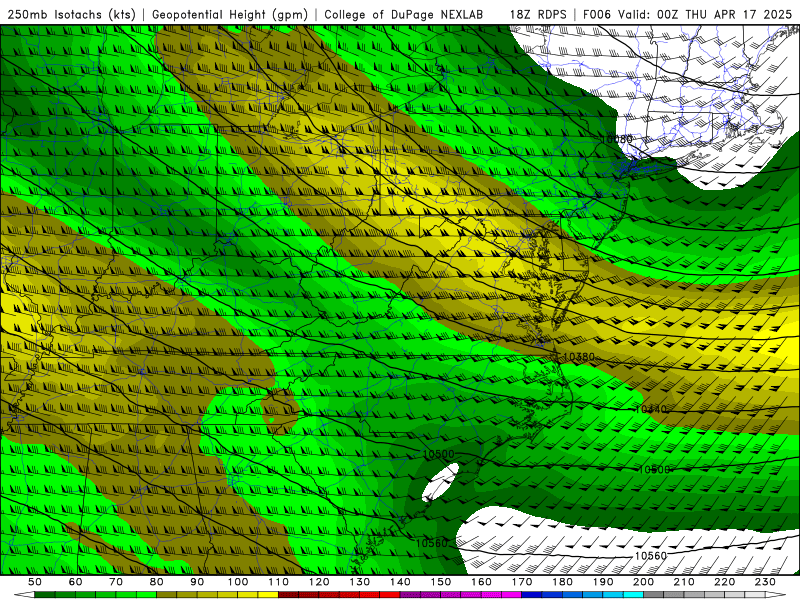Image resolution: width=800 pixels, height=600 pixels.
Task: Click the 190 kts colorbar label
Action: 603,582
